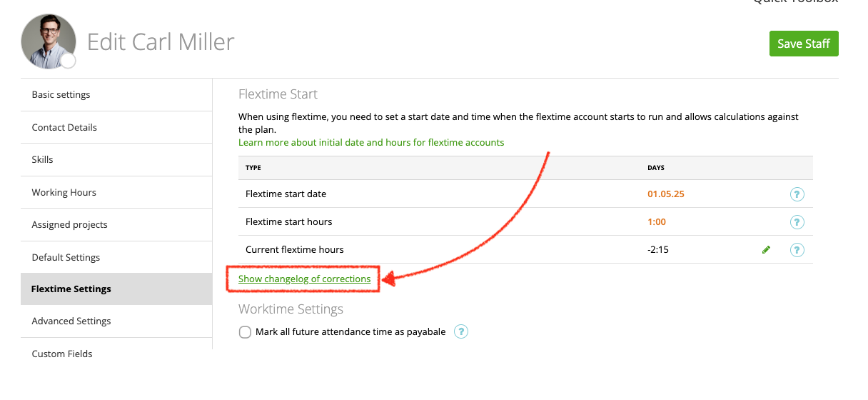Click pencil icon to edit current flextime hours
The width and height of the screenshot is (868, 400).
point(766,250)
